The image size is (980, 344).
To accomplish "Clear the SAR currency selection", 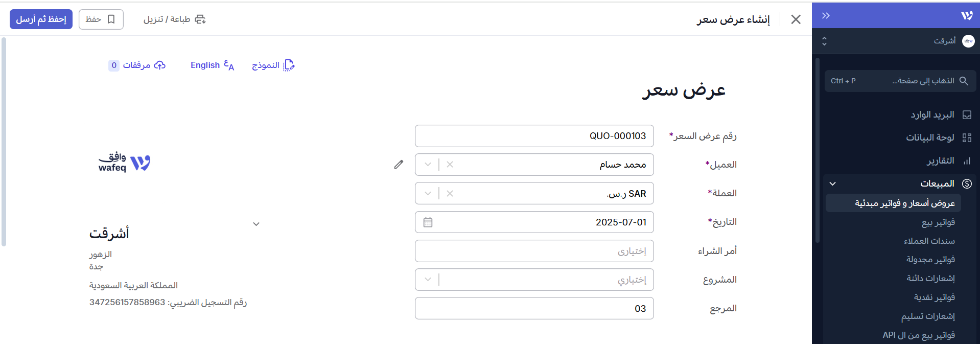I will (450, 194).
